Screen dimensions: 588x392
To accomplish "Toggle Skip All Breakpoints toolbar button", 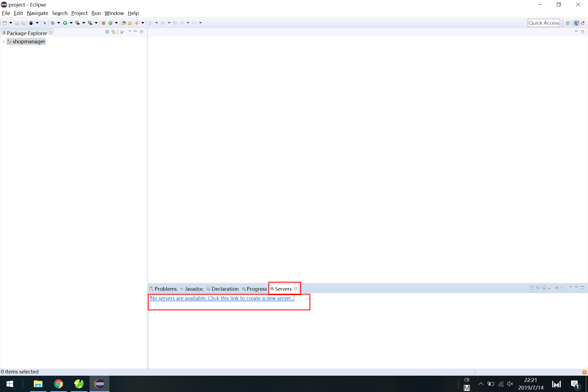I will pos(45,23).
